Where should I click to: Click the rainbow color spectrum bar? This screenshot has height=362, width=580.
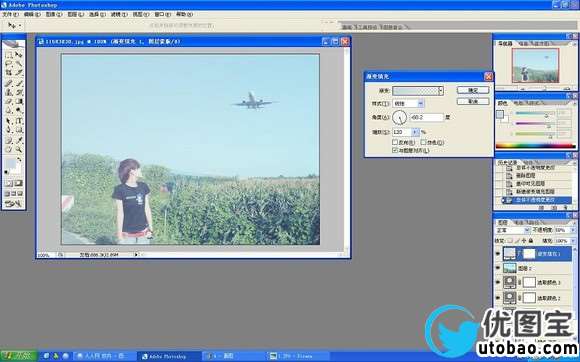click(x=536, y=146)
